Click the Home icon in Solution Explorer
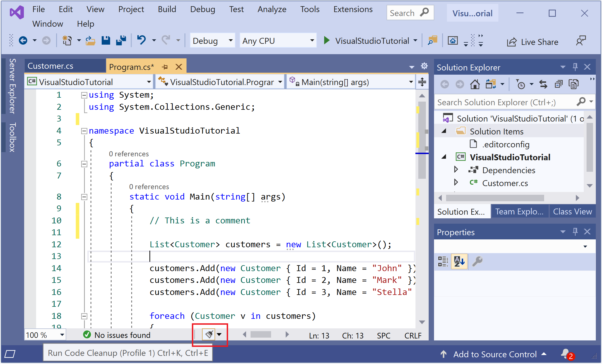Viewport: 602px width, 364px height. (x=475, y=84)
